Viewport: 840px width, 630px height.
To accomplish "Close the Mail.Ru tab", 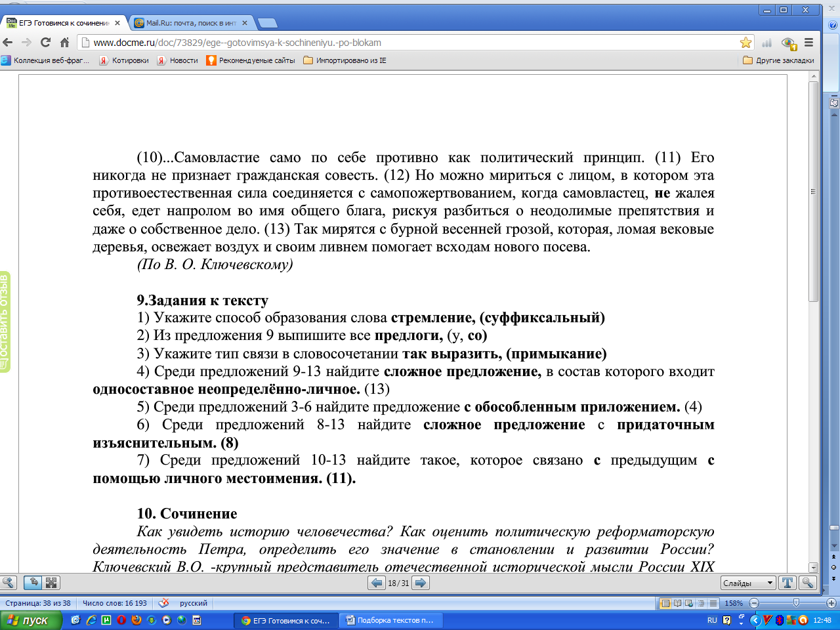I will tap(245, 23).
